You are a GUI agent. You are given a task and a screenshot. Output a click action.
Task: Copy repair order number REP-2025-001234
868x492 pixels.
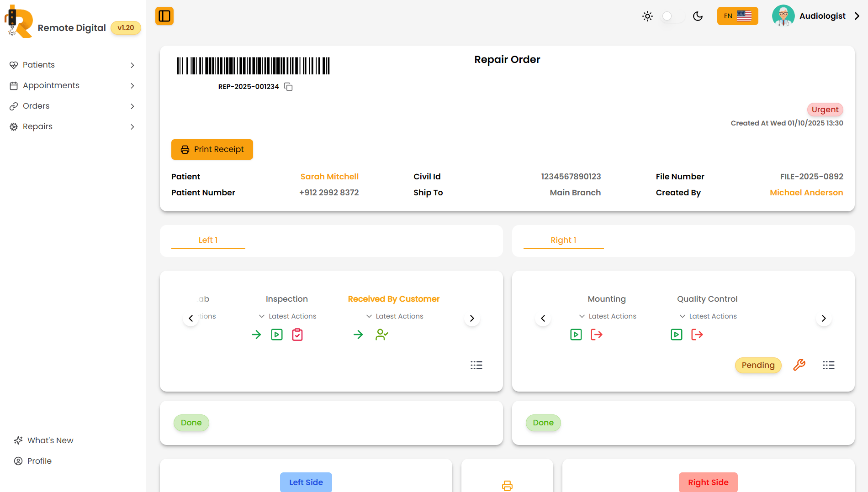pos(288,87)
